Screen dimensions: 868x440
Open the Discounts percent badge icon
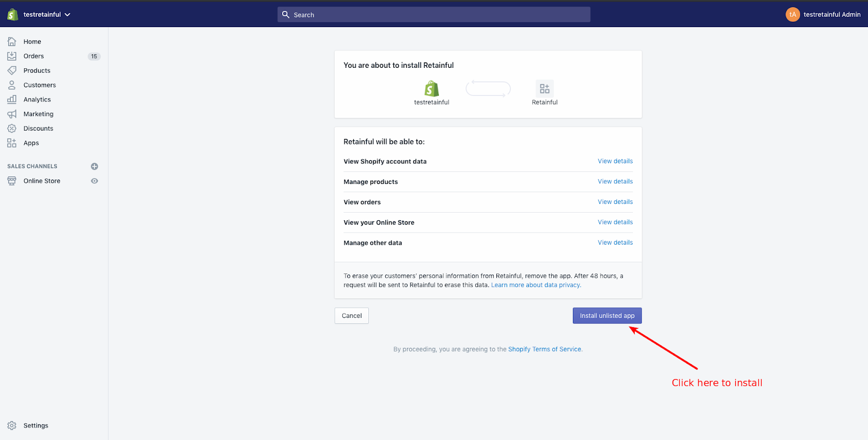(x=12, y=129)
